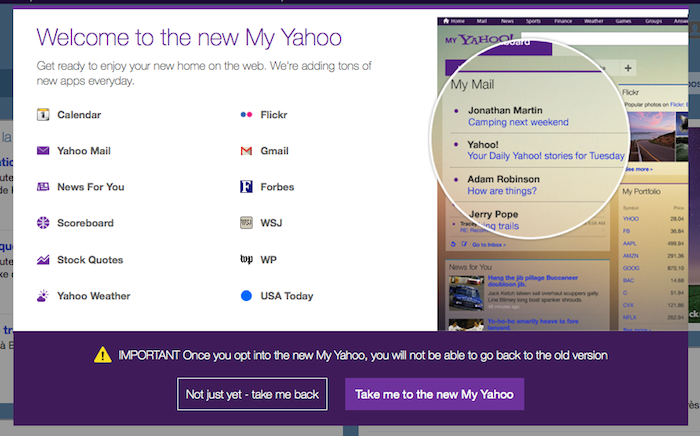Click the My Yahoo logo in the preview
This screenshot has width=700, height=436.
tap(479, 39)
